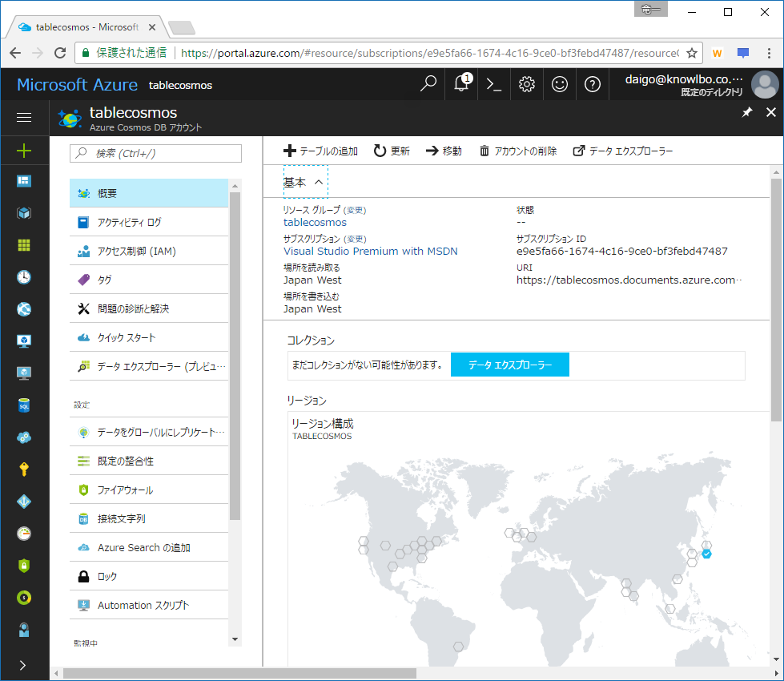Click the Microsoft Azure logo text
Screen dimensions: 784x681
coord(77,85)
